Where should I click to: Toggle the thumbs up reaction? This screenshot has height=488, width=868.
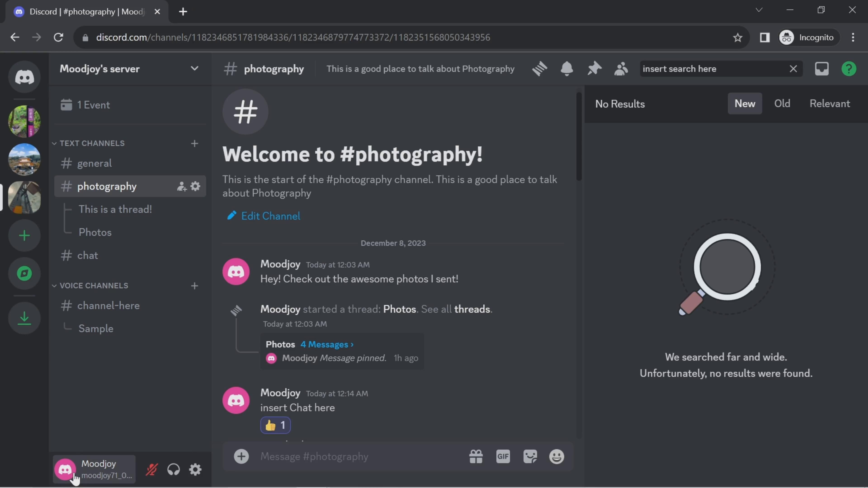click(x=275, y=425)
